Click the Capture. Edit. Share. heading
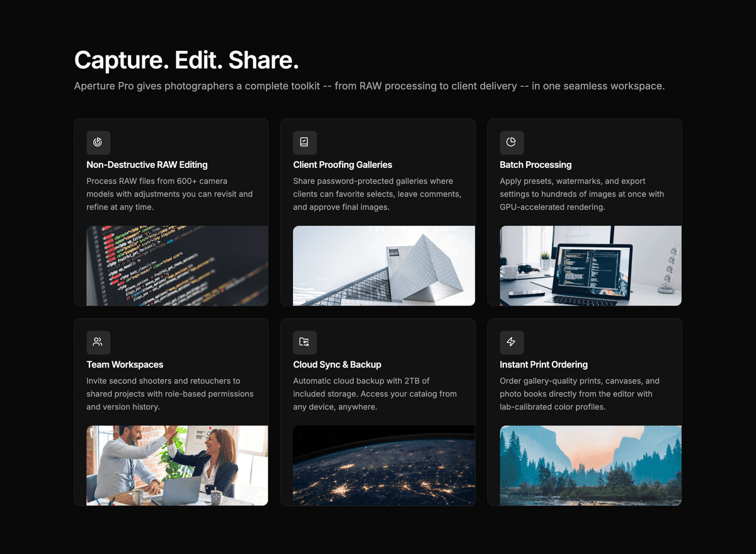Screen dimensions: 756x554 [186, 60]
